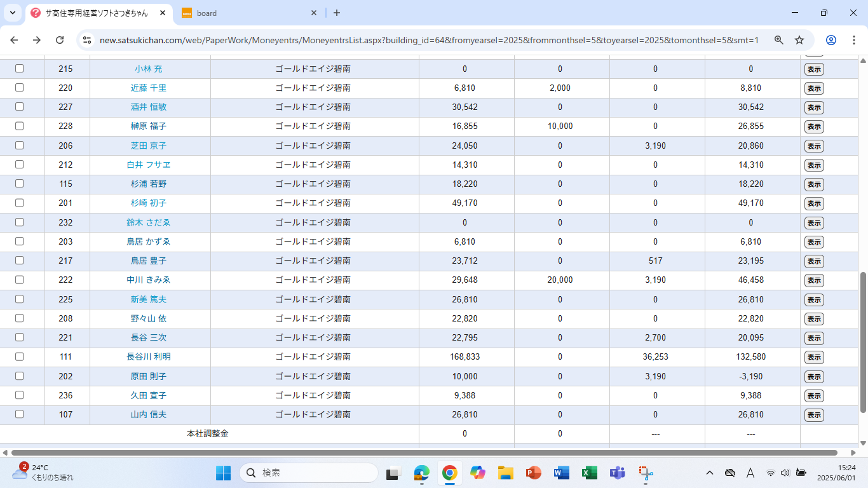This screenshot has height=488, width=868.
Task: Open the tab search dropdown arrow
Action: tap(12, 13)
